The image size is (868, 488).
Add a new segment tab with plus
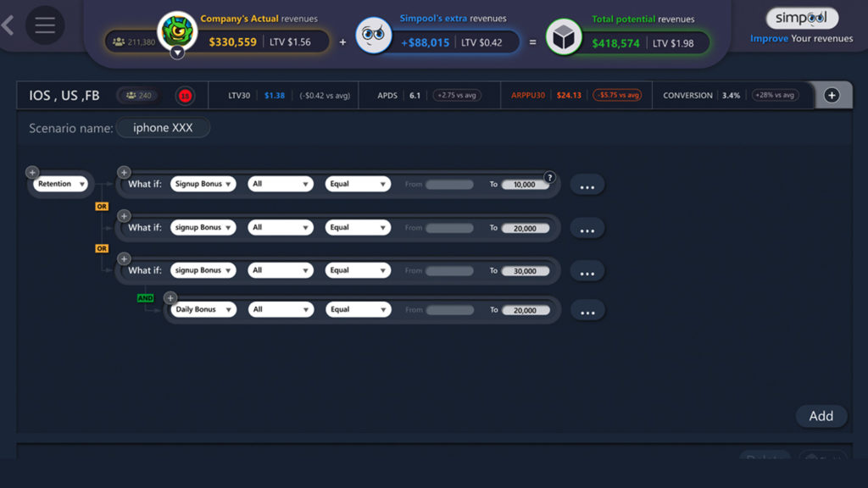click(x=832, y=96)
